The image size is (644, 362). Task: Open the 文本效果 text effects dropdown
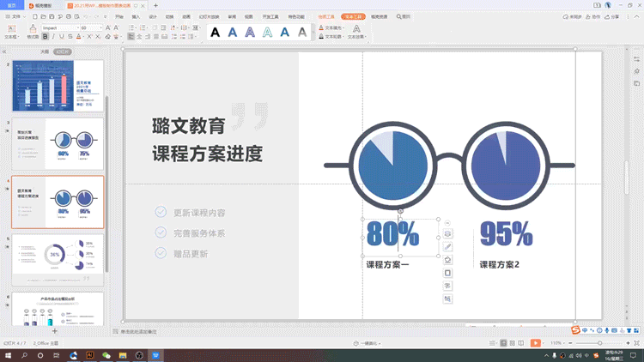(x=356, y=37)
